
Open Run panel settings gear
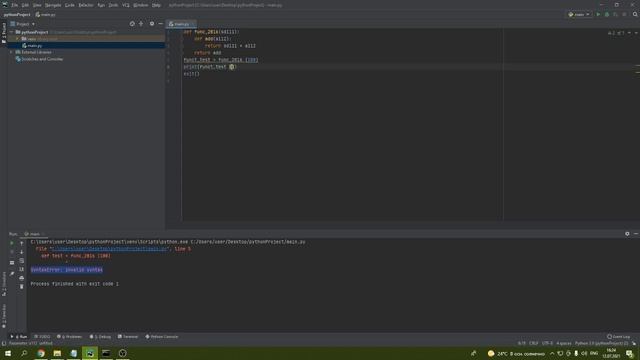pos(627,234)
